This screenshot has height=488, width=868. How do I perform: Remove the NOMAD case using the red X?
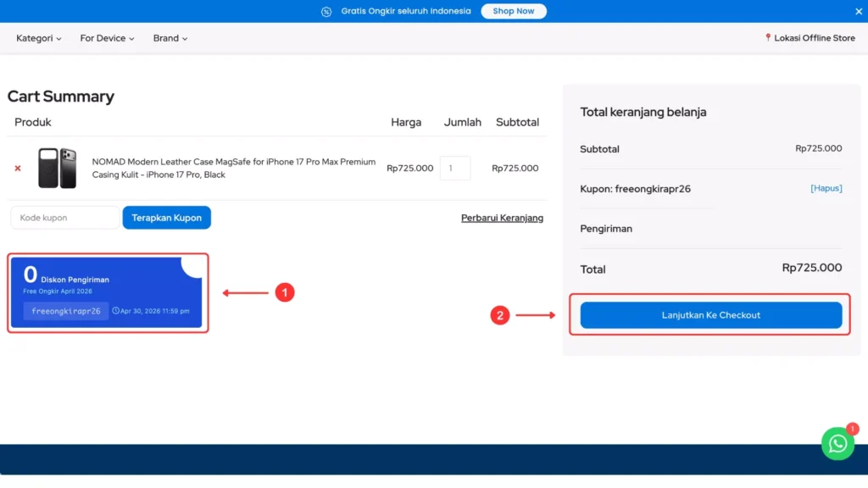17,168
